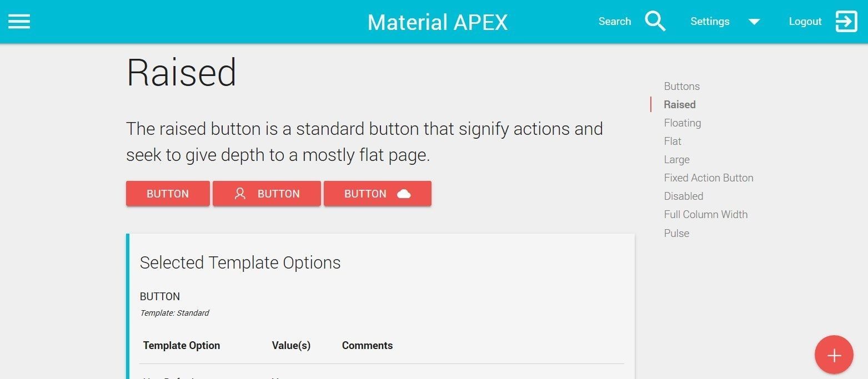Click the logout arrow icon
Image resolution: width=868 pixels, height=379 pixels.
pos(846,22)
